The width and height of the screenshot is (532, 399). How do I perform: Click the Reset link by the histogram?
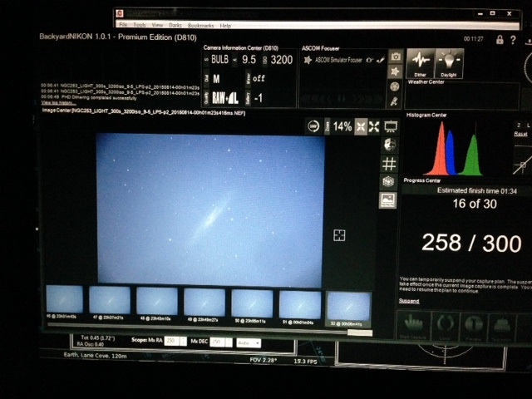520,133
